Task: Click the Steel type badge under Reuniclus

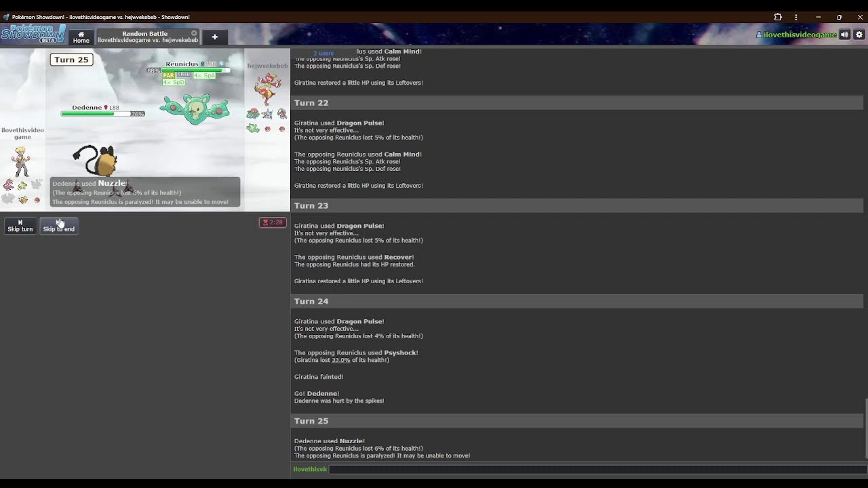Action: pyautogui.click(x=184, y=75)
